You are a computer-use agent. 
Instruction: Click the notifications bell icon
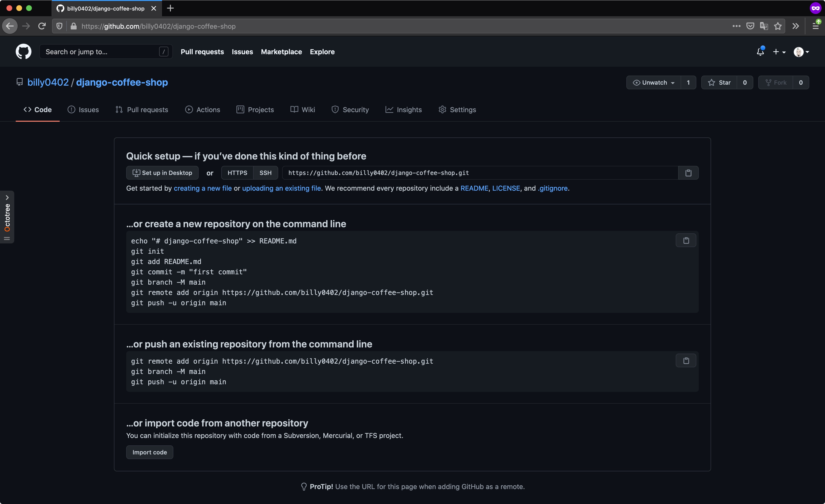coord(760,51)
